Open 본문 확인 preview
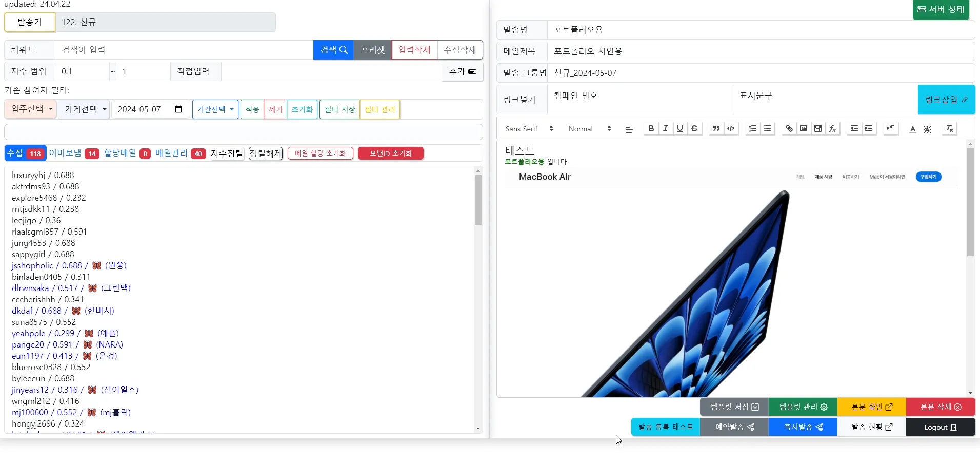The height and width of the screenshot is (463, 980). coord(872,407)
